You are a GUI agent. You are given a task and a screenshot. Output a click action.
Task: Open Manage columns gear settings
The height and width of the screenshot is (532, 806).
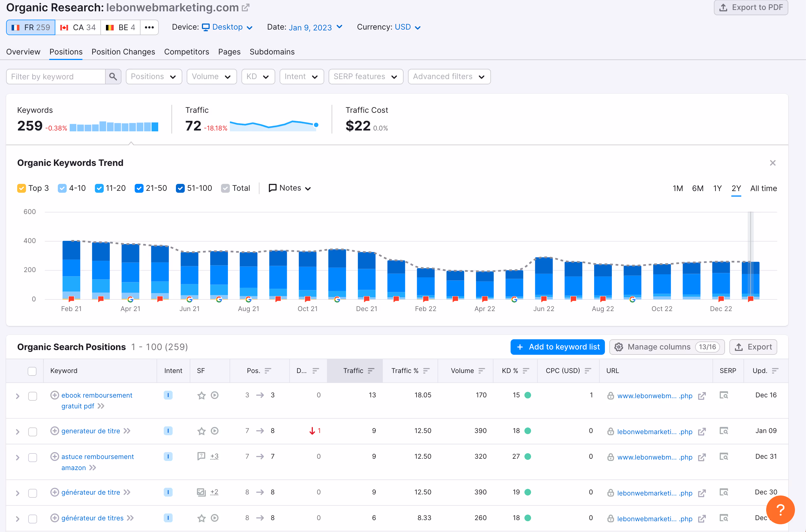[x=618, y=347]
